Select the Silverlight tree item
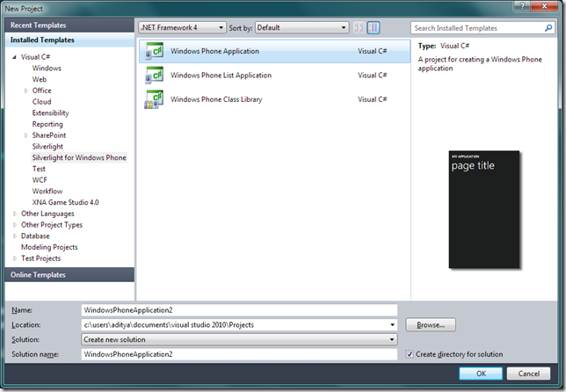The height and width of the screenshot is (392, 566). tap(47, 147)
